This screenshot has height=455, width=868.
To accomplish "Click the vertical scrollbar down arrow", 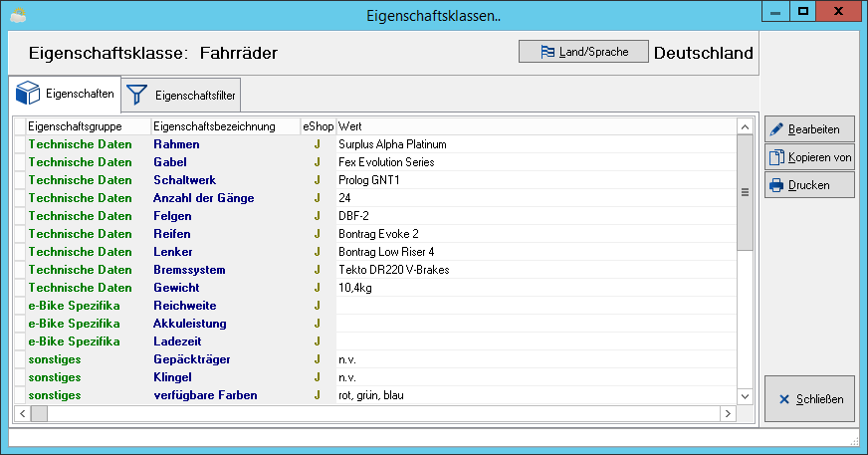I will (746, 396).
